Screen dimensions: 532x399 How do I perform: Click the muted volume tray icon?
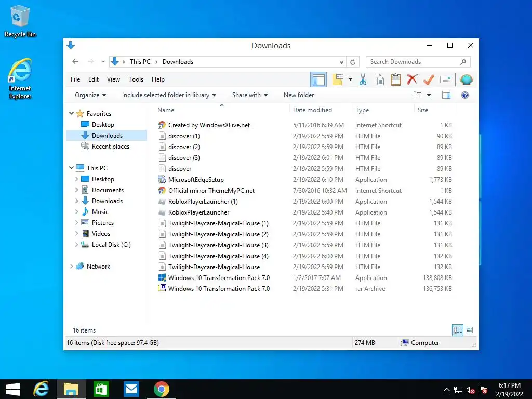(470, 390)
